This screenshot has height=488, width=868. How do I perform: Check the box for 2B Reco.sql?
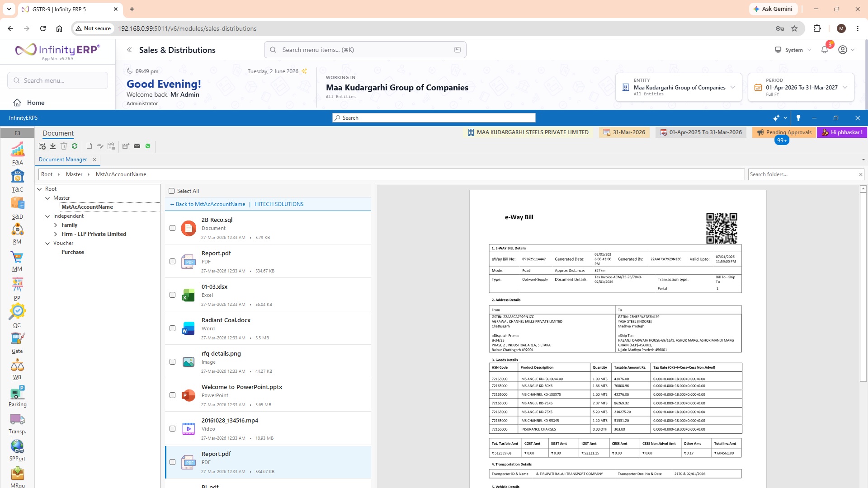click(172, 228)
